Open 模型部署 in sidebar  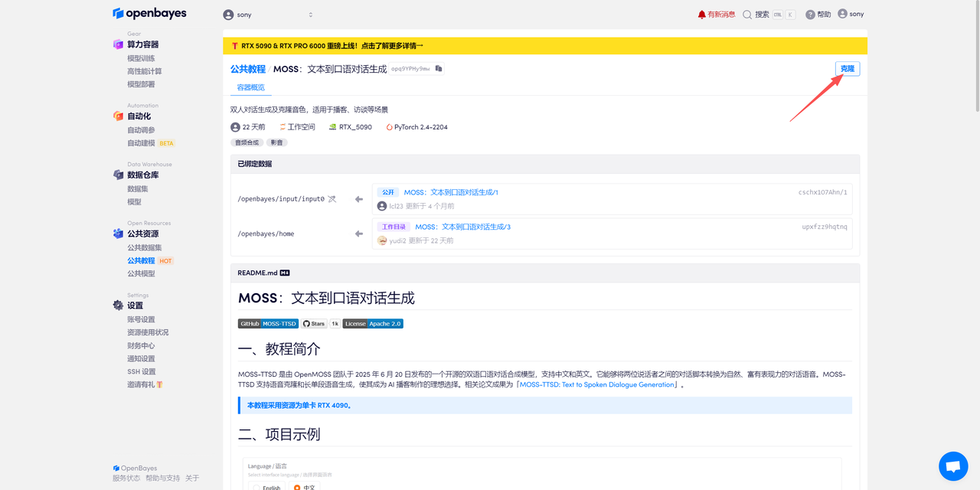pos(141,84)
